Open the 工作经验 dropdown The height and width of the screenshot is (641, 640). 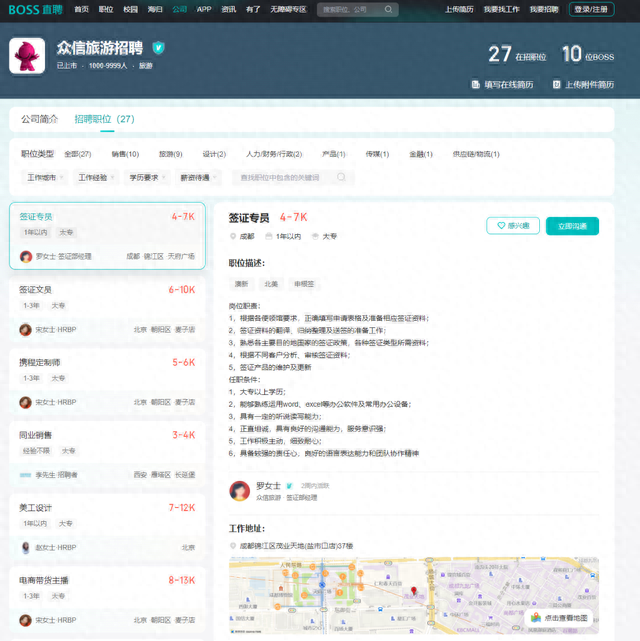96,177
